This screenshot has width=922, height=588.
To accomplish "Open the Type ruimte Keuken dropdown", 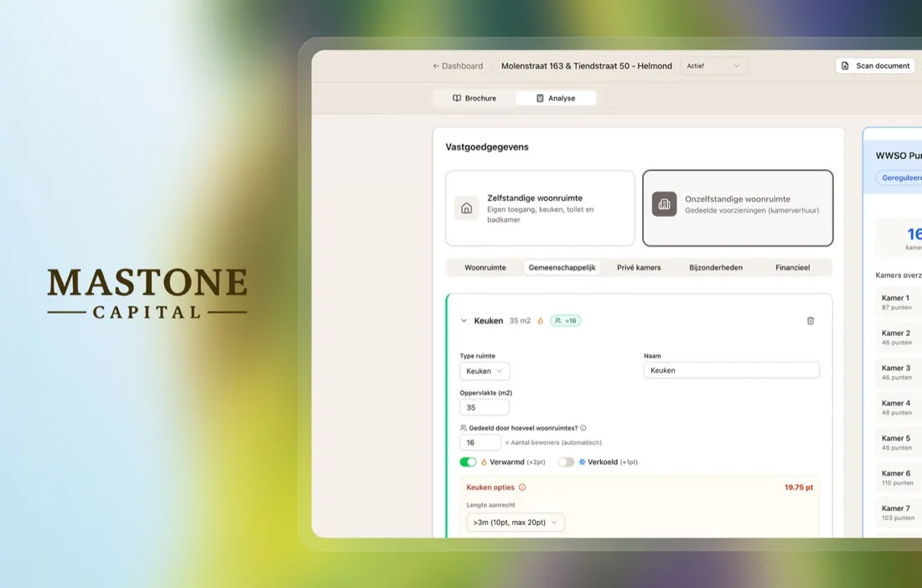I will click(x=484, y=371).
